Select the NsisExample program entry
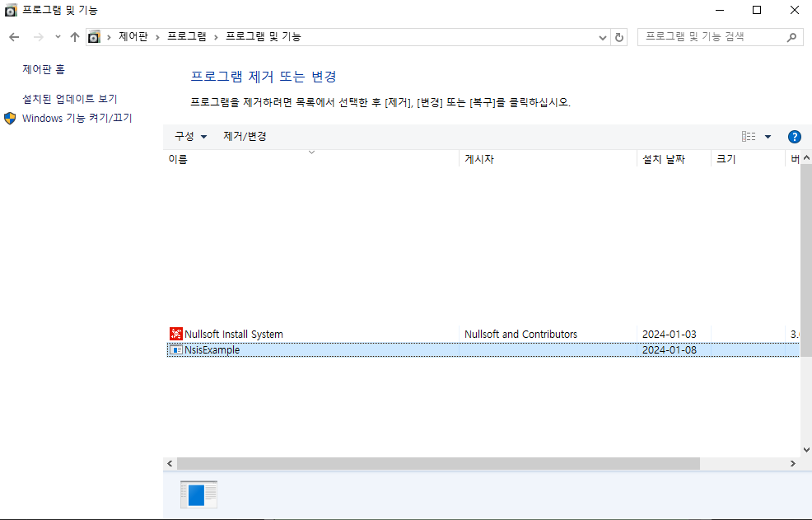The height and width of the screenshot is (520, 812). pyautogui.click(x=483, y=350)
